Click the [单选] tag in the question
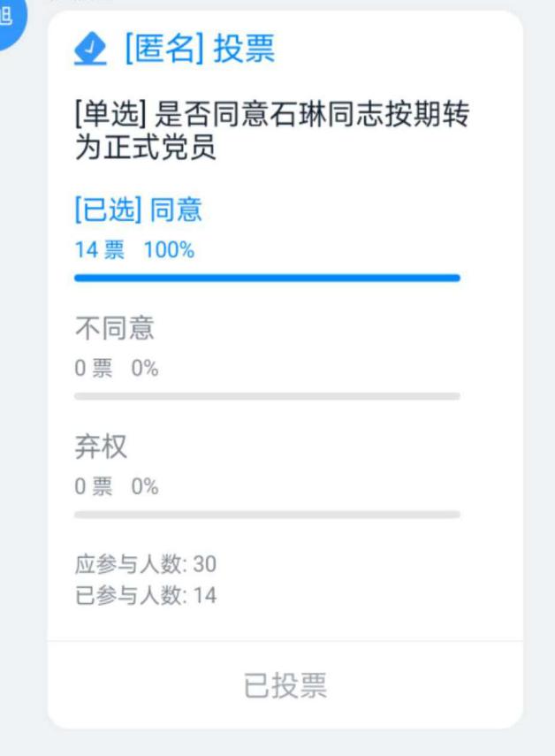The height and width of the screenshot is (756, 555). [x=110, y=115]
